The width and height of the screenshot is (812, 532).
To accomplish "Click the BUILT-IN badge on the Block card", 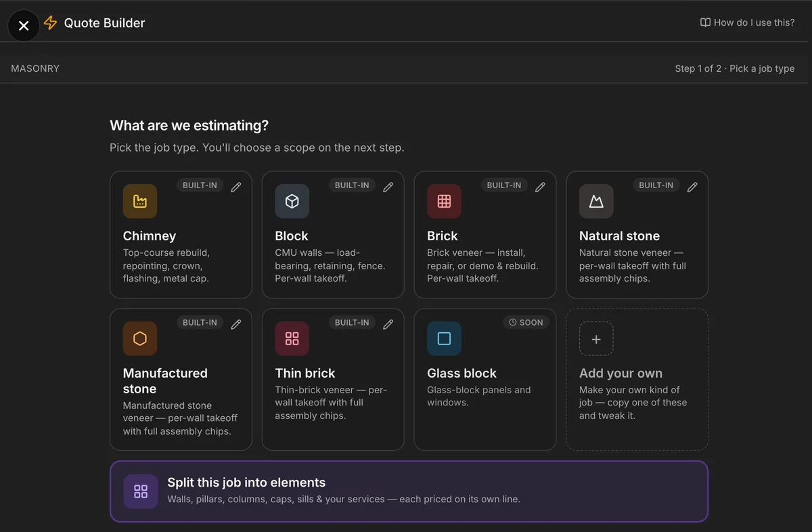I will 352,185.
